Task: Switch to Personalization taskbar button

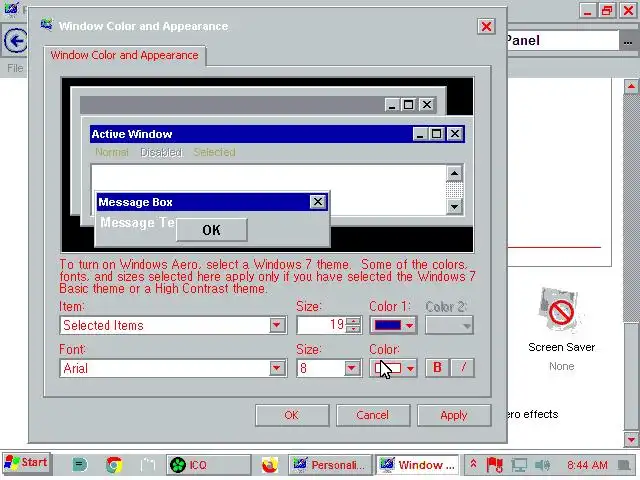Action: (x=330, y=465)
